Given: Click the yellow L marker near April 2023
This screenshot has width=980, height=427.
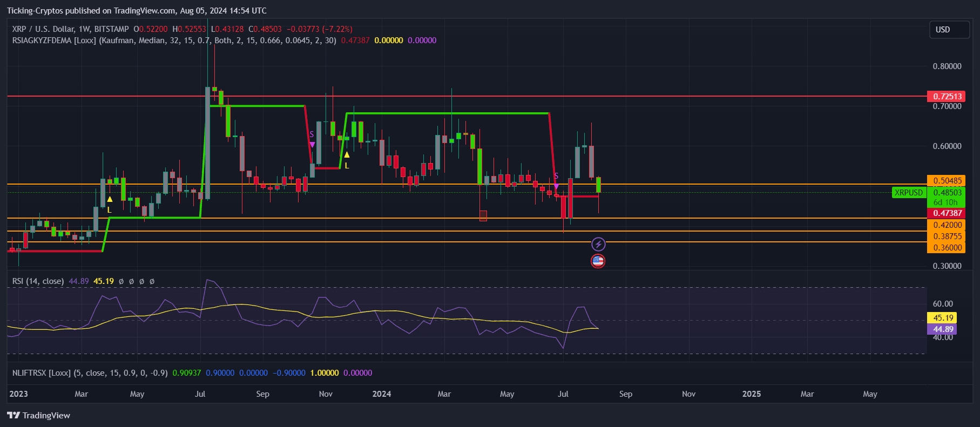Looking at the screenshot, I should [110, 205].
